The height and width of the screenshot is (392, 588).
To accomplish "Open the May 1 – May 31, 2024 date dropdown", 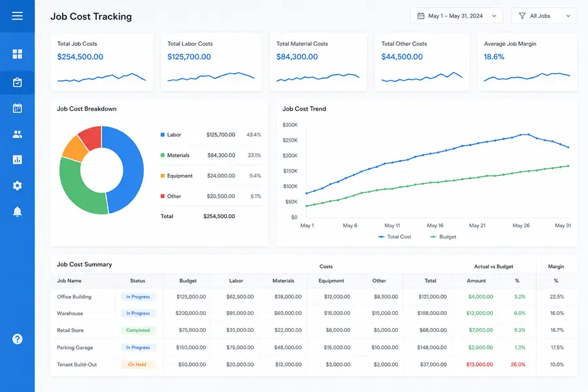I will click(457, 16).
